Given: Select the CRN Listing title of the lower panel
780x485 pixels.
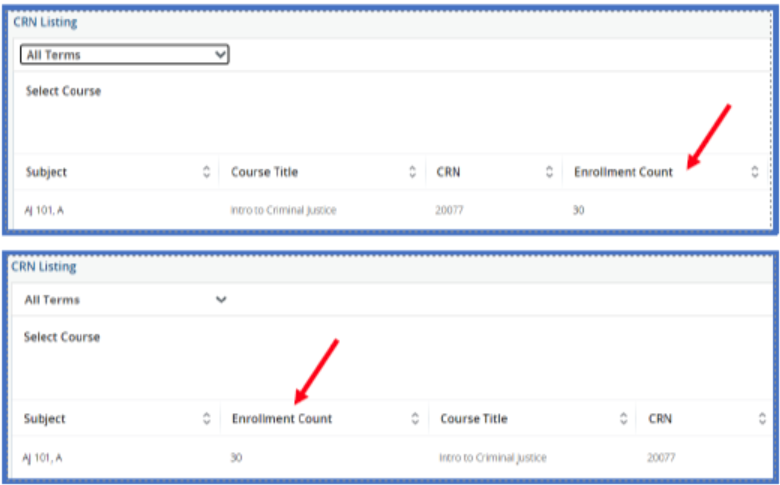Looking at the screenshot, I should tap(44, 267).
